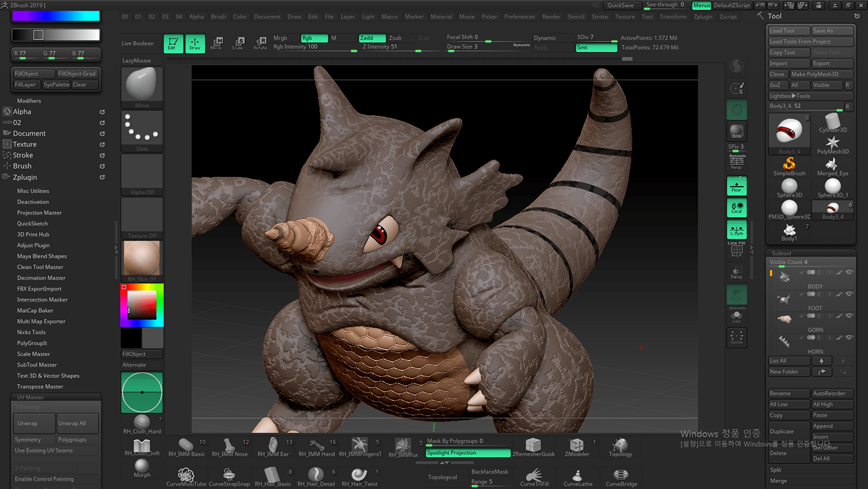Toggle Local symmetry mode
This screenshot has height=489, width=868.
pyautogui.click(x=737, y=208)
